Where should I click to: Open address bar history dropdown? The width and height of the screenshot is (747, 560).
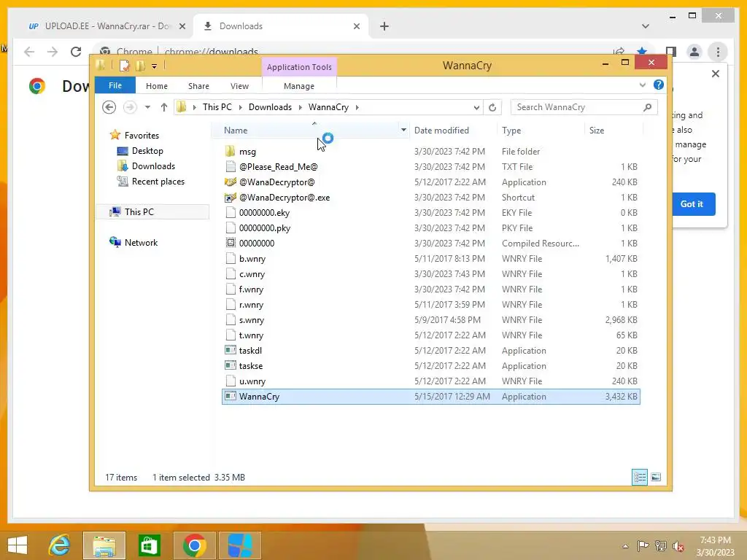pyautogui.click(x=476, y=107)
